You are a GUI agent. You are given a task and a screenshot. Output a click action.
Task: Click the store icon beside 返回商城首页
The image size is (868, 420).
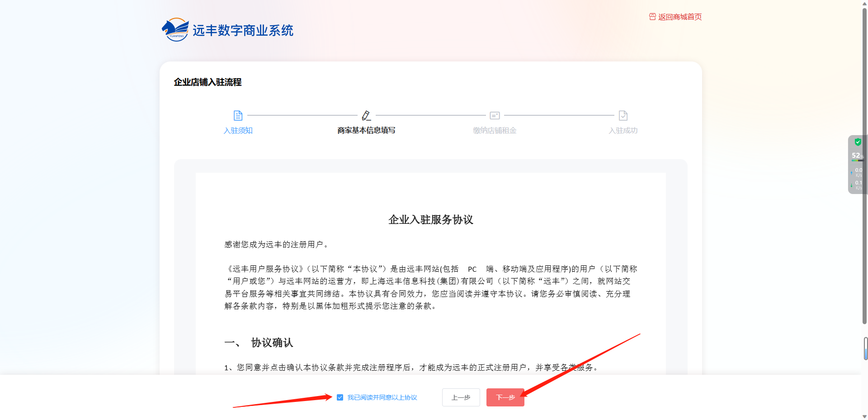(652, 17)
